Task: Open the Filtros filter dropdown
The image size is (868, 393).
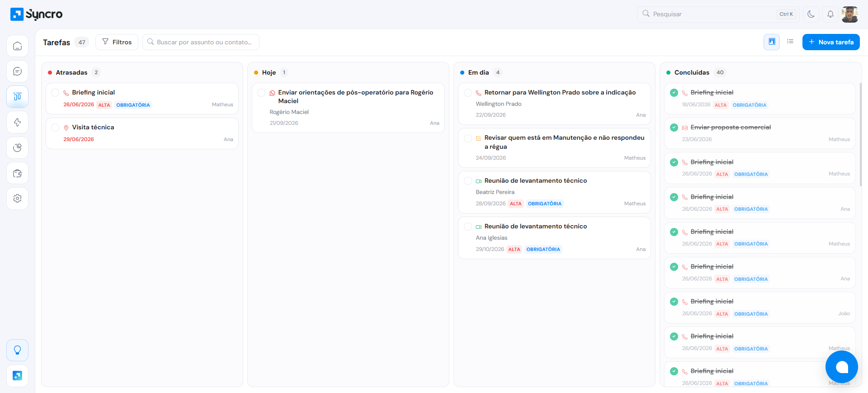Action: point(117,42)
